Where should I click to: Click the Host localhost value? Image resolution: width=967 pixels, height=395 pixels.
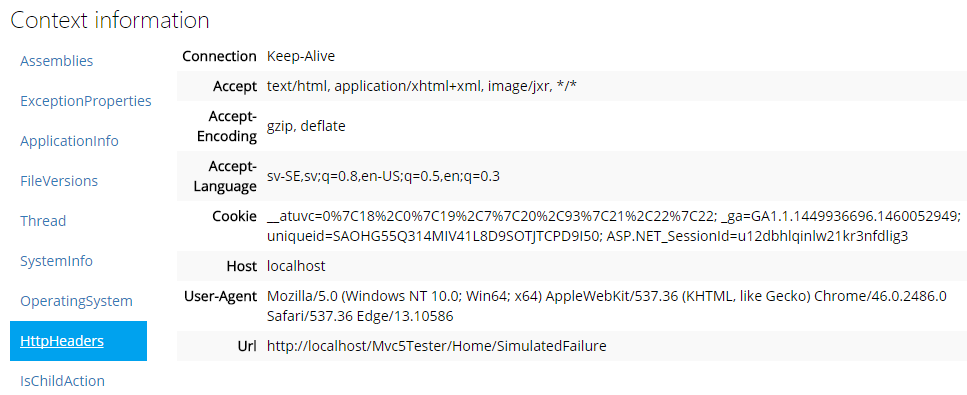pyautogui.click(x=296, y=266)
